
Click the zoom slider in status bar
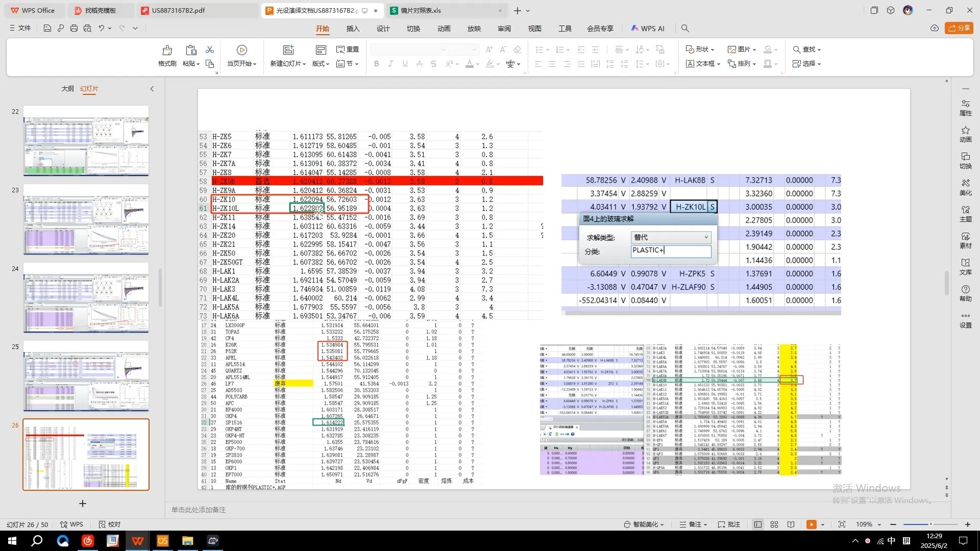(x=930, y=524)
